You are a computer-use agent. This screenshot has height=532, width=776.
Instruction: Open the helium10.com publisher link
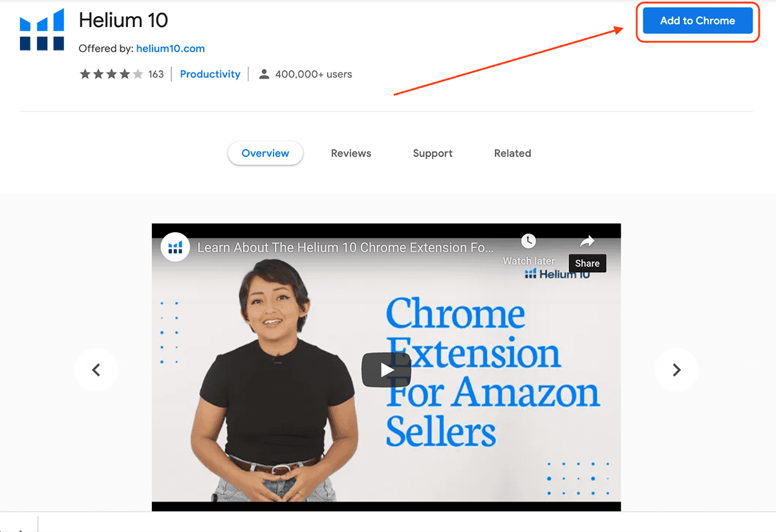click(171, 48)
